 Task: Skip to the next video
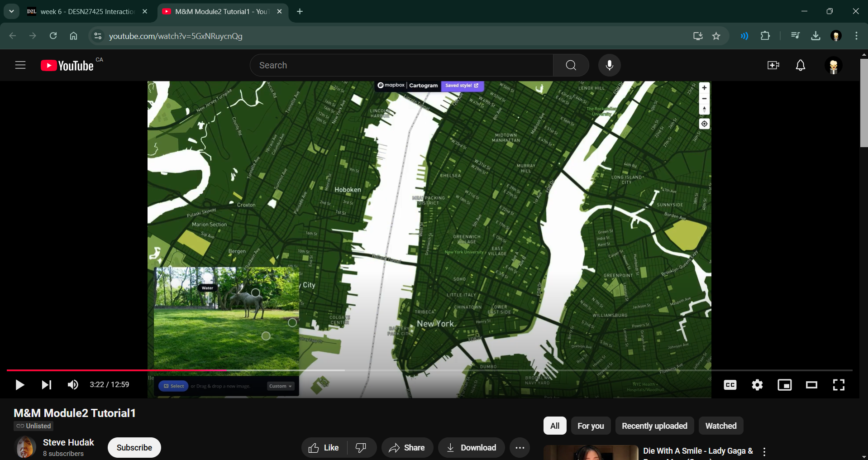(x=46, y=385)
